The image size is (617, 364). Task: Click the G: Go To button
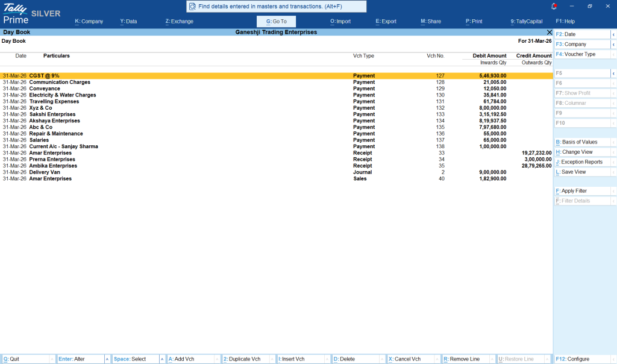click(x=276, y=21)
